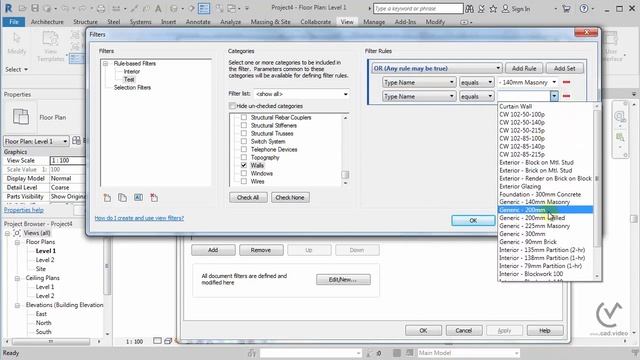Screen dimensions: 640x360
Task: Click the Check None button
Action: (290, 198)
